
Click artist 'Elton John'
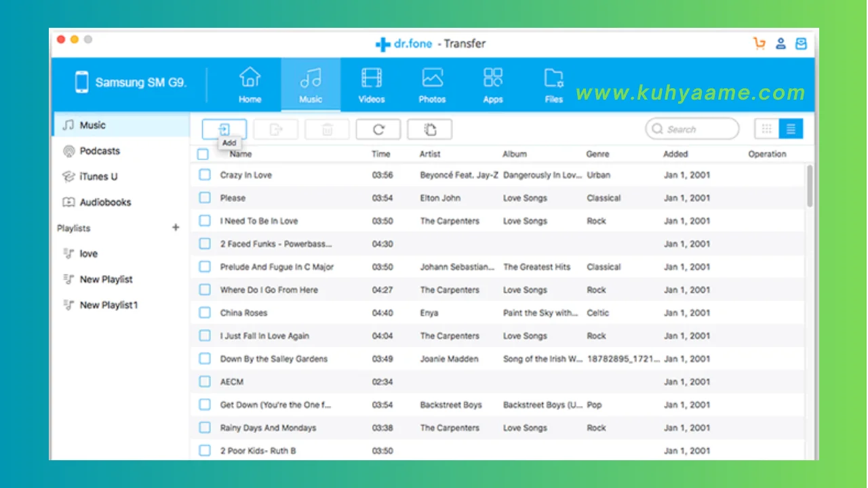click(440, 198)
